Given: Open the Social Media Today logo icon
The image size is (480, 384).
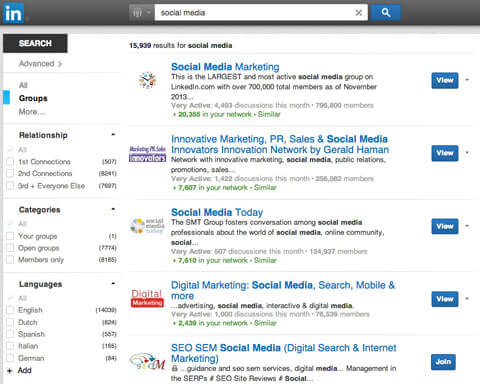Looking at the screenshot, I should tap(147, 226).
